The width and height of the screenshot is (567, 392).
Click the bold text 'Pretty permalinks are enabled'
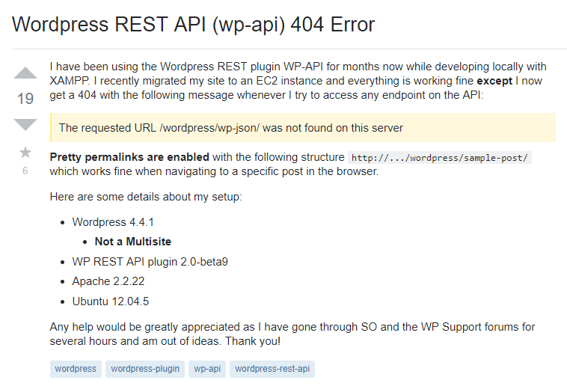pos(129,157)
